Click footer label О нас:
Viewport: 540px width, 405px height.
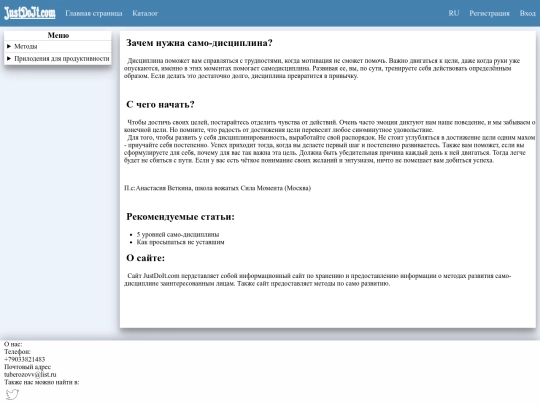(x=13, y=344)
